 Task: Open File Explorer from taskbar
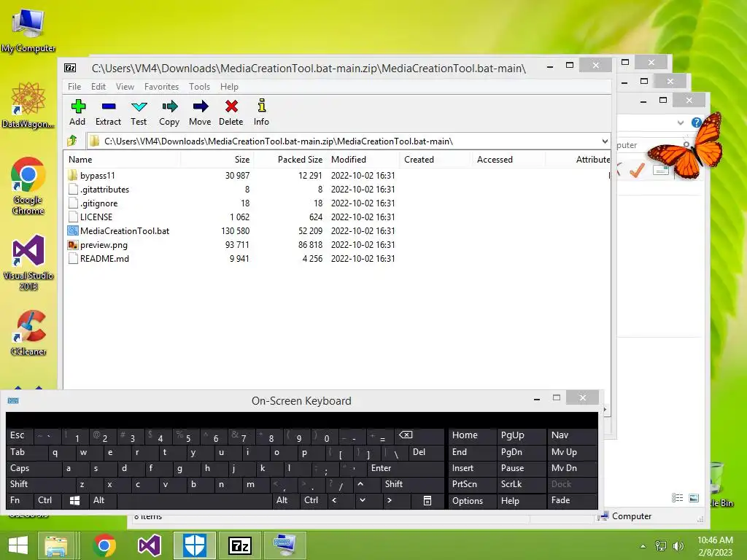[55, 545]
